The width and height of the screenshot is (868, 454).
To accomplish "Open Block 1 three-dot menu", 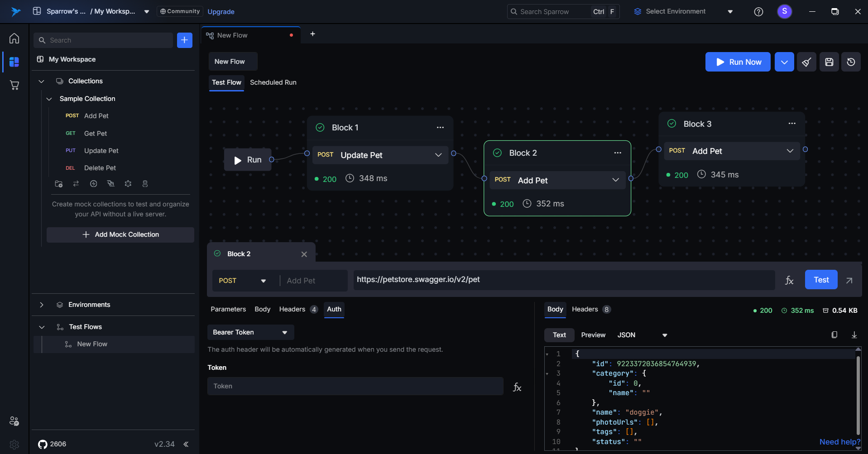I will [x=440, y=128].
